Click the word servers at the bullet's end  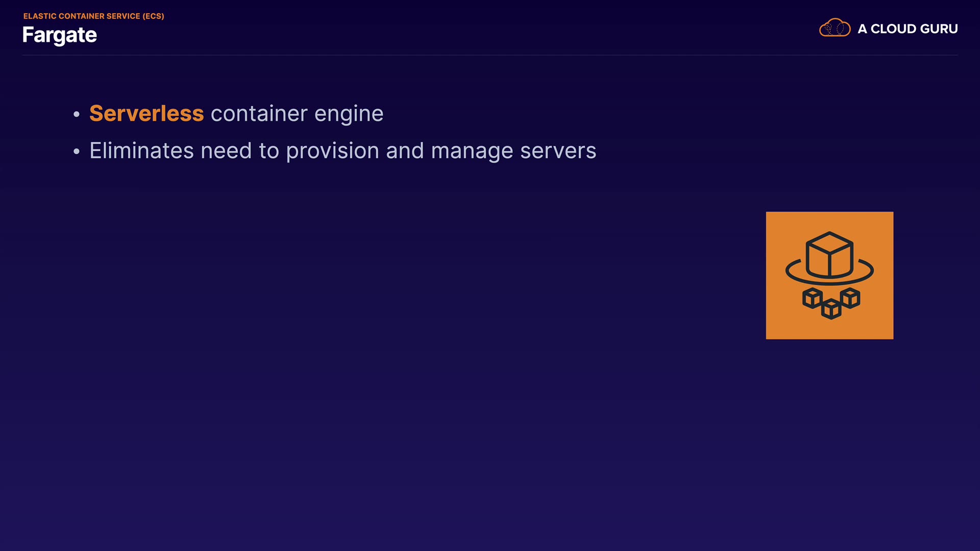[558, 151]
